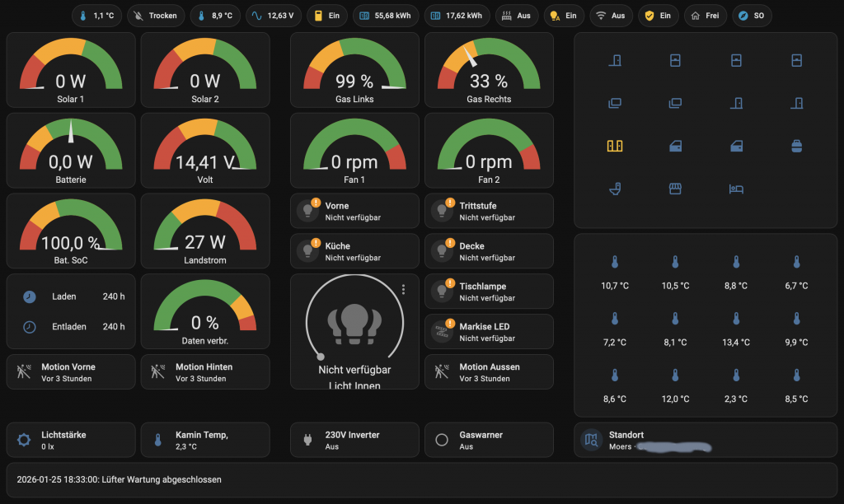
Task: Click the 12,0 °C temperature reading
Action: tap(675, 399)
